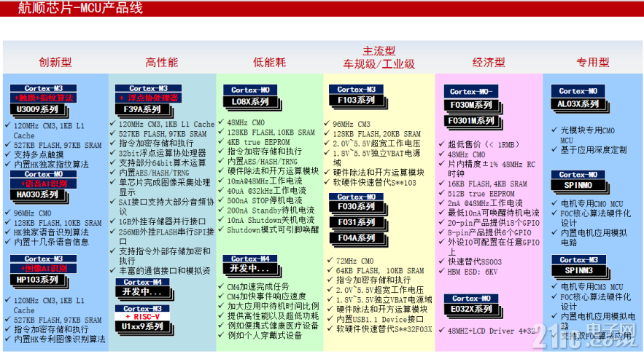Select the 低能耗 column header
The image size is (644, 354).
tap(269, 63)
